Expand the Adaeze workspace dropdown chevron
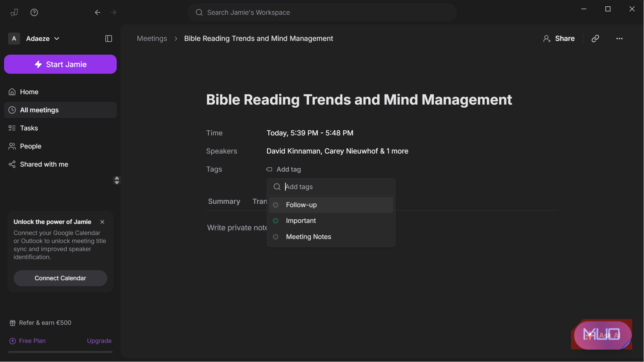 (x=57, y=39)
